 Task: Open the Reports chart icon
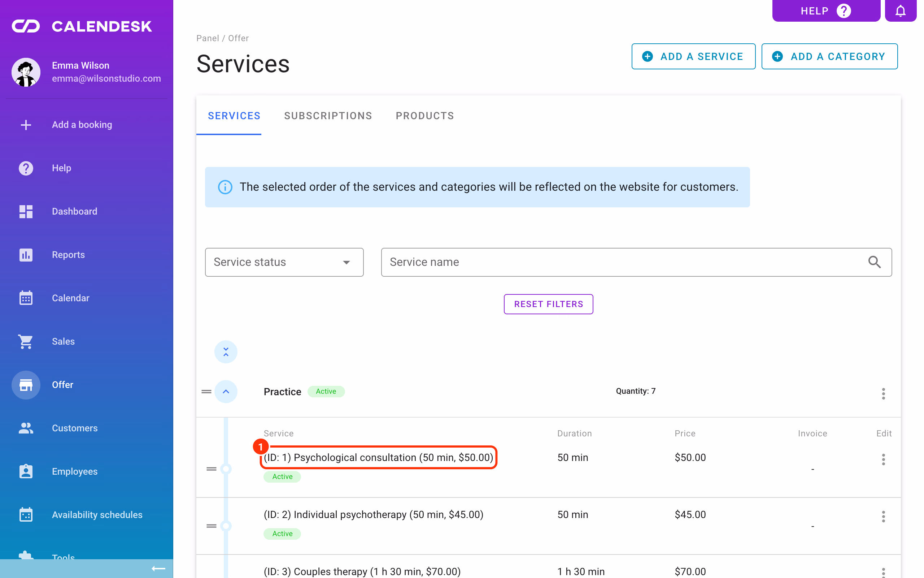coord(26,255)
